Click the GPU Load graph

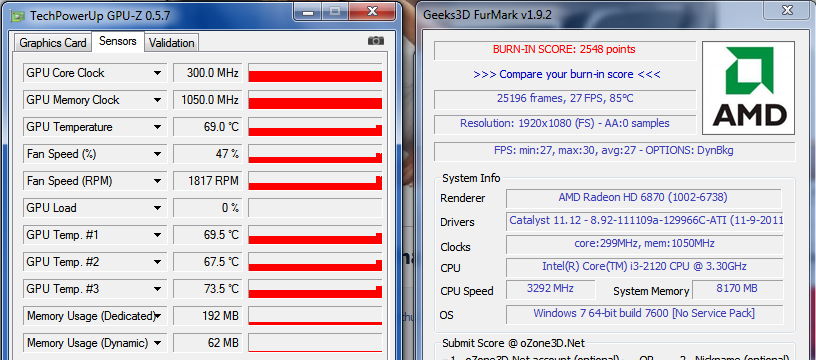click(315, 209)
